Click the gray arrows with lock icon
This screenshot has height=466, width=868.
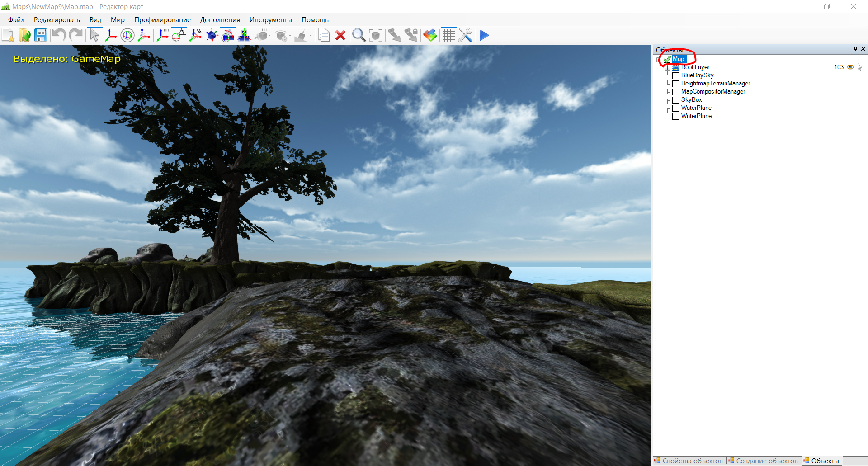pos(411,35)
